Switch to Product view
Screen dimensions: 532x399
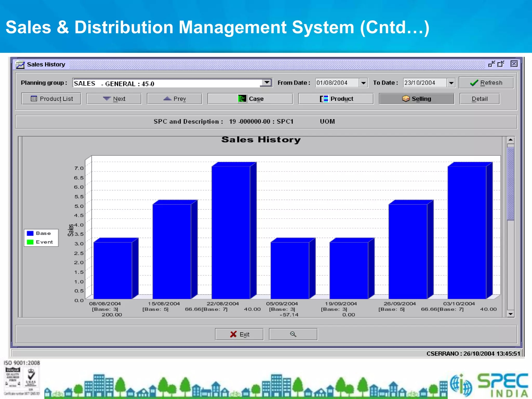pos(336,99)
